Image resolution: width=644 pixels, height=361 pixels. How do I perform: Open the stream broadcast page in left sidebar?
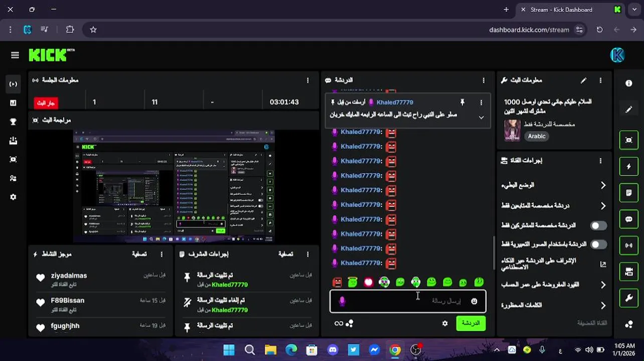[x=14, y=84]
